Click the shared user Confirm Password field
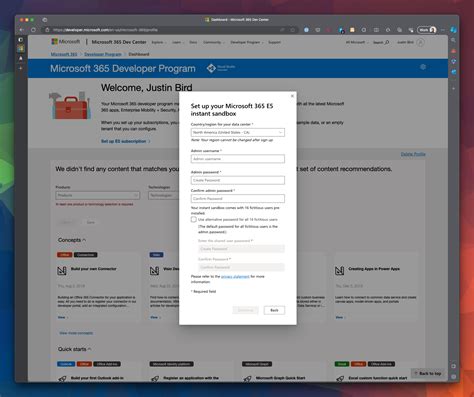 [x=241, y=267]
